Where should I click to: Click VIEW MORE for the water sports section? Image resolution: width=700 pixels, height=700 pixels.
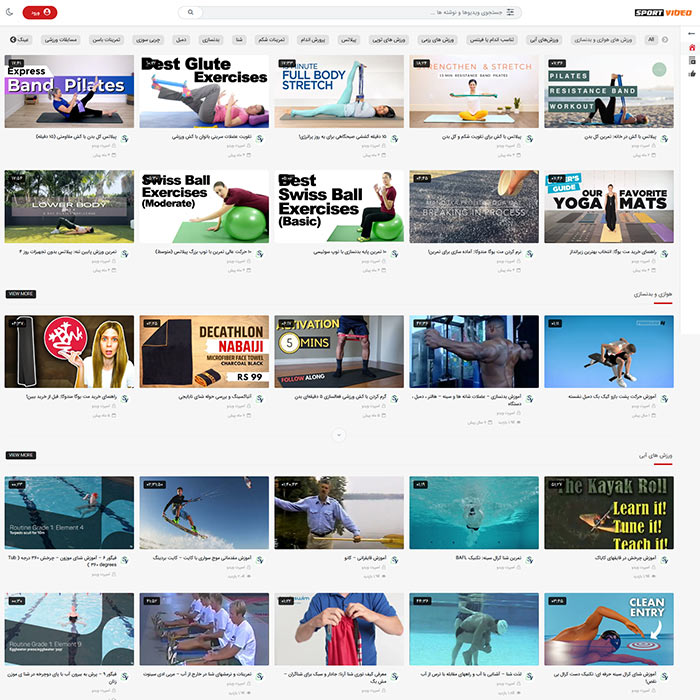(20, 455)
